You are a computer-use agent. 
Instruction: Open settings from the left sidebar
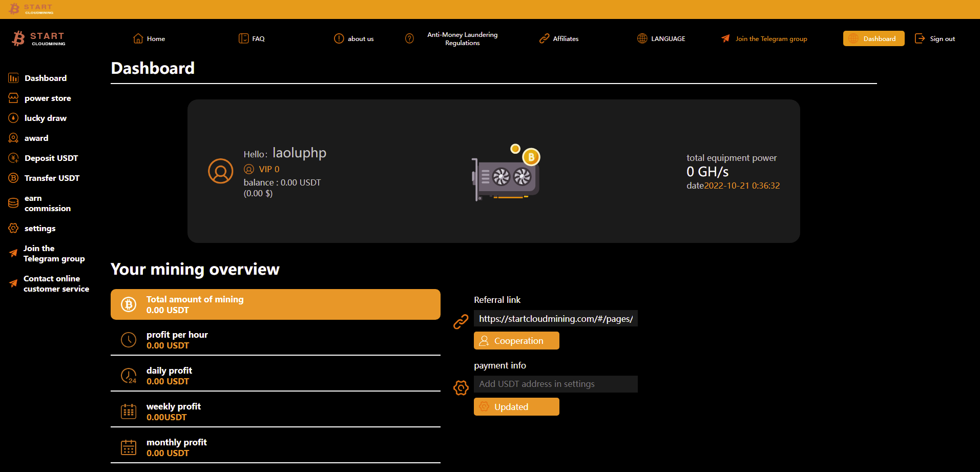(x=39, y=229)
